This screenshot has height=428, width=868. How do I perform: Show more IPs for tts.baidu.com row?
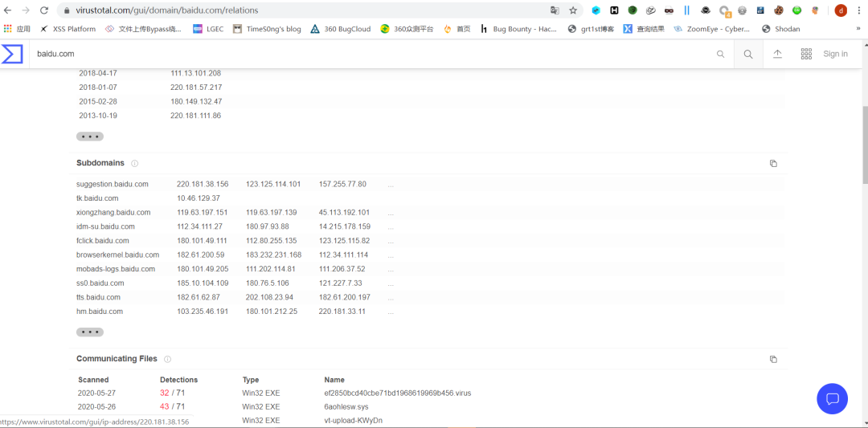[x=391, y=297]
